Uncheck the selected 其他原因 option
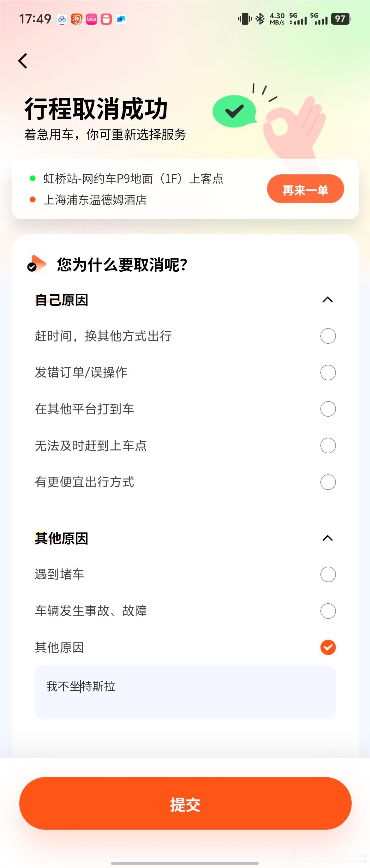Viewport: 370px width, 868px height. (328, 647)
